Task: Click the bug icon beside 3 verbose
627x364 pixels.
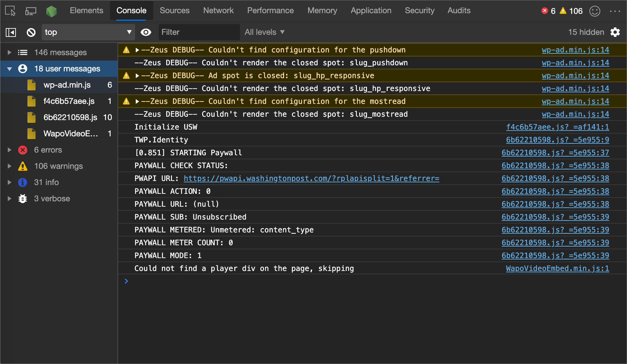Action: coord(23,199)
